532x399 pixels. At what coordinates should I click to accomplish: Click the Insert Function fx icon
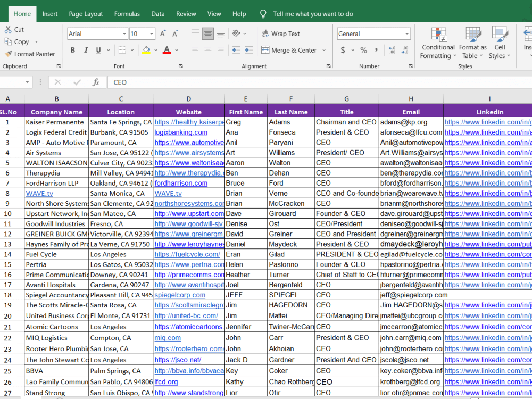pyautogui.click(x=96, y=82)
